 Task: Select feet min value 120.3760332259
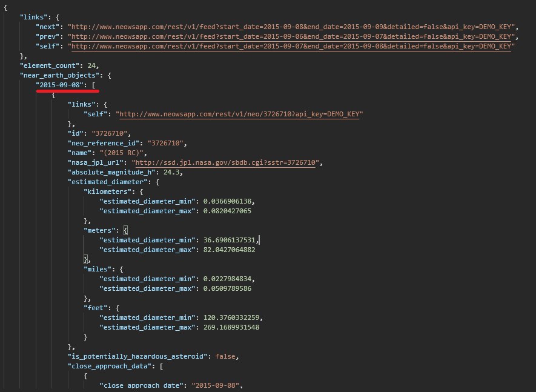[x=231, y=317]
